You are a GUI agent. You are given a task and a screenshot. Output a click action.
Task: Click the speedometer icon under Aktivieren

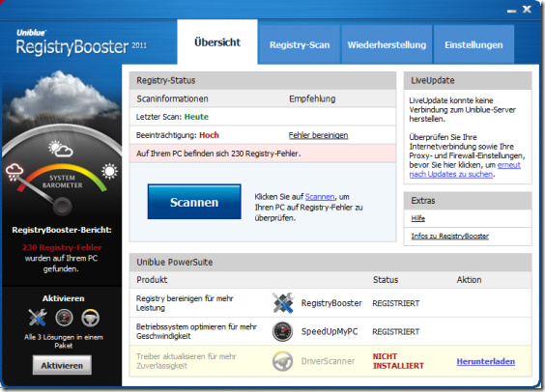65,318
